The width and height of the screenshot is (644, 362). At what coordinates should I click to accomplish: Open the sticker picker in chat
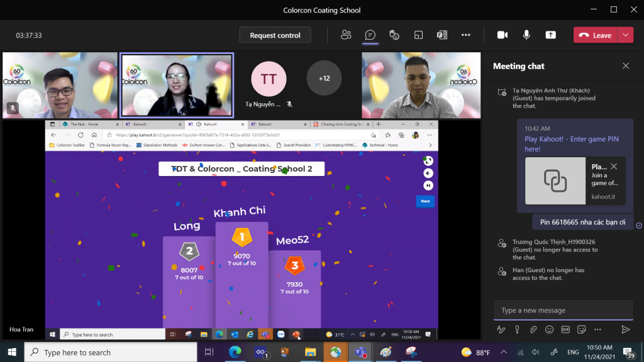(582, 329)
